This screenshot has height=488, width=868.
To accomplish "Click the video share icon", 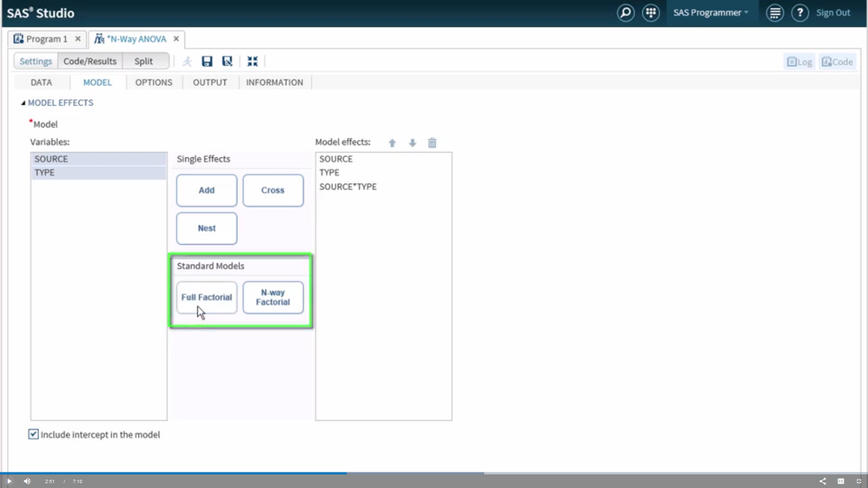I will (823, 481).
